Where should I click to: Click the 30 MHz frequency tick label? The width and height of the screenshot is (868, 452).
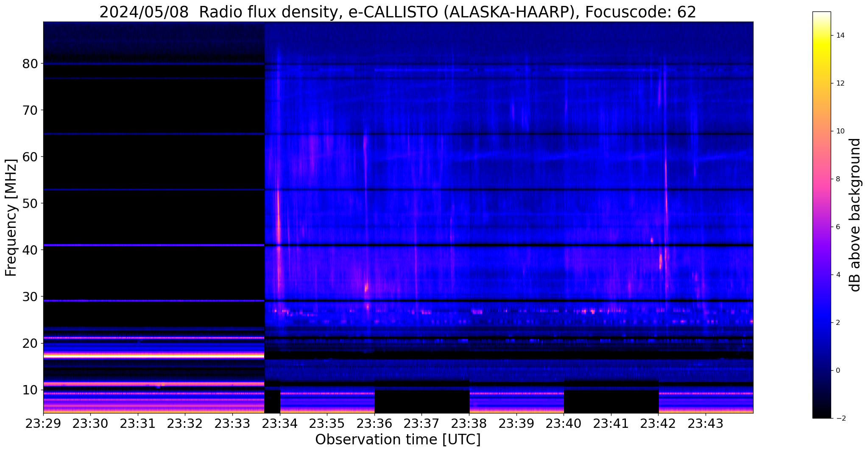point(30,297)
